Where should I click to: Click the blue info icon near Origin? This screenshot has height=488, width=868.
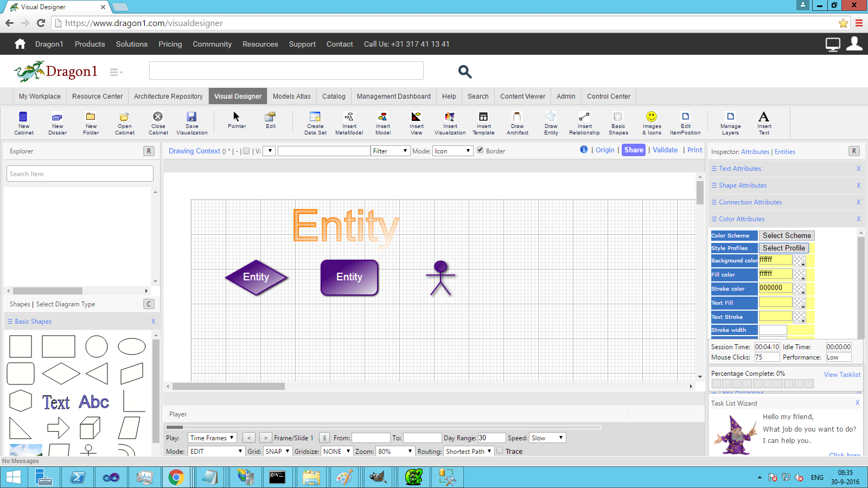(x=584, y=150)
